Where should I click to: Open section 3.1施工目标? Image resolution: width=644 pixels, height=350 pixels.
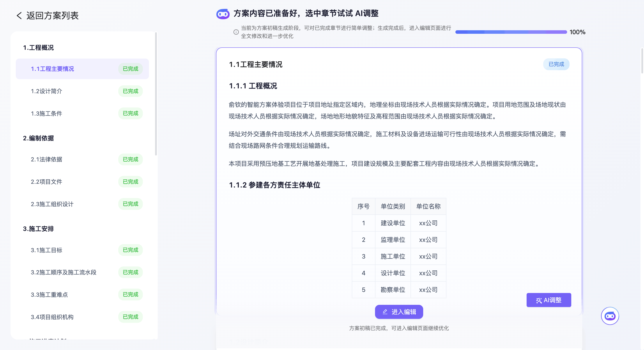coord(82,250)
